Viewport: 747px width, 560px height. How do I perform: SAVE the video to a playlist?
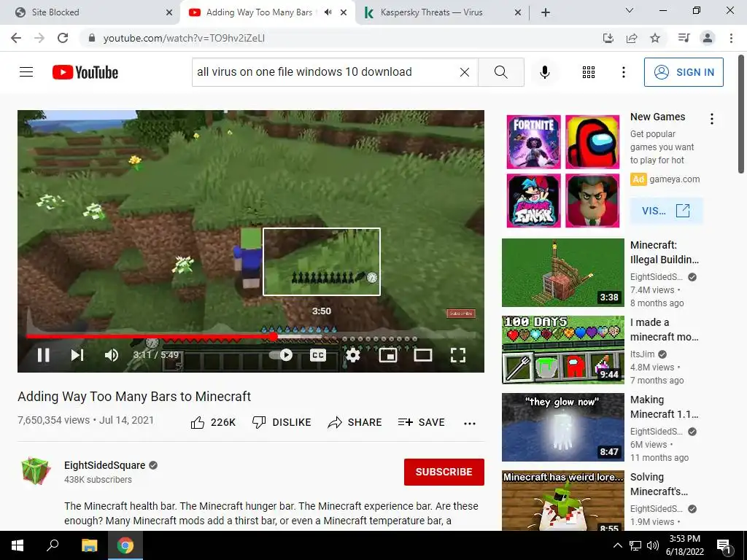(x=421, y=422)
